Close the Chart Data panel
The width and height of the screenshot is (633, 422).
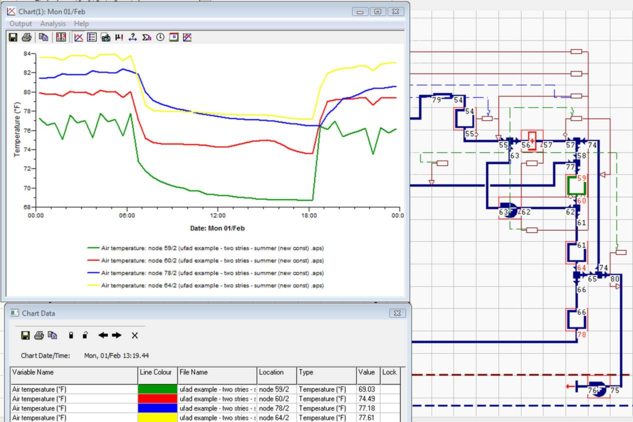point(398,313)
